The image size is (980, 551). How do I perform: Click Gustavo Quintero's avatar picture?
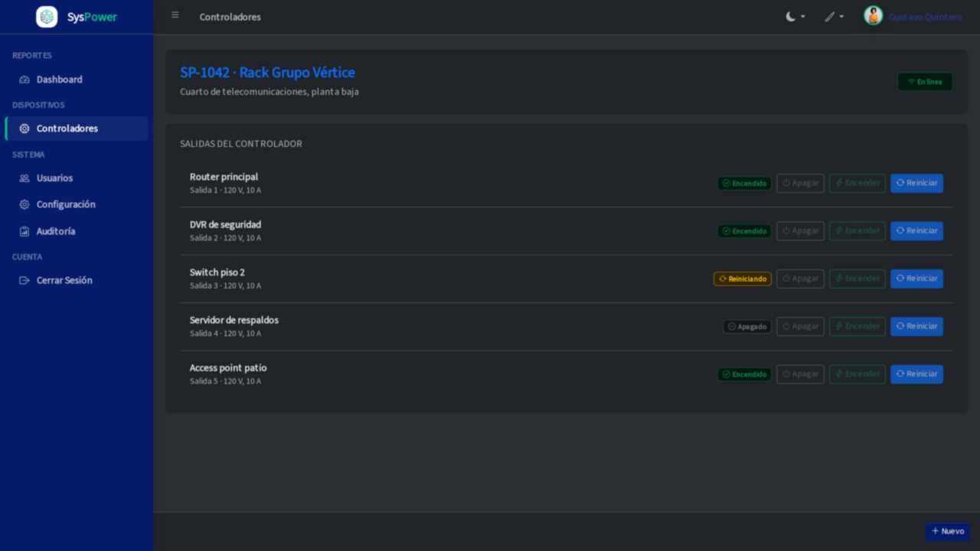[x=874, y=16]
